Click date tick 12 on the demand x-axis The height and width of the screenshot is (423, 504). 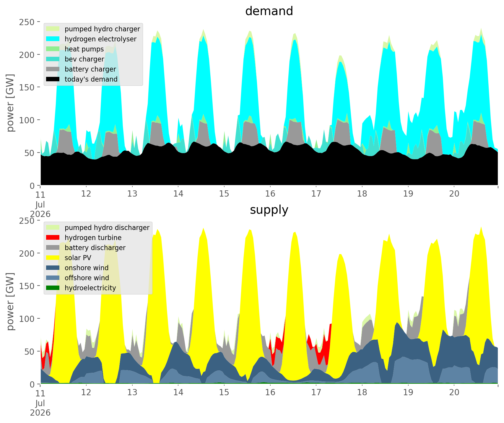(86, 194)
